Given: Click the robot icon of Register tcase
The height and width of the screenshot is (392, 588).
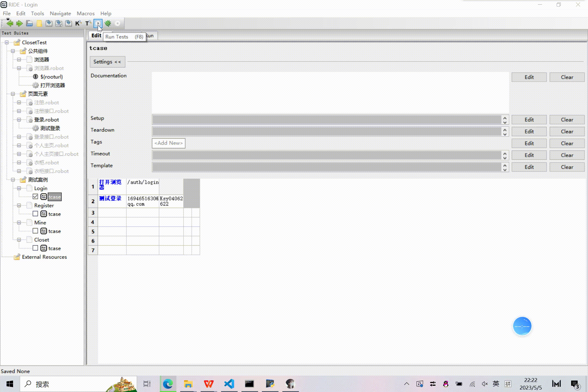Looking at the screenshot, I should tap(44, 214).
